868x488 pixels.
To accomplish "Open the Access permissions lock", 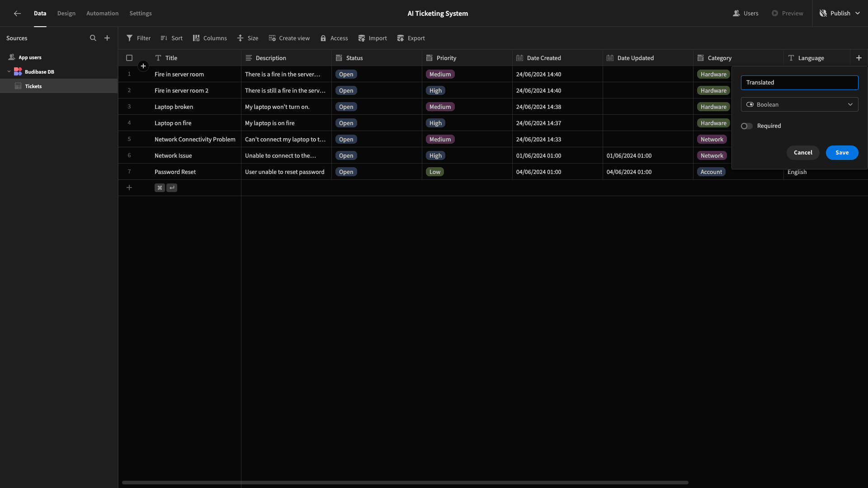I will tap(334, 38).
